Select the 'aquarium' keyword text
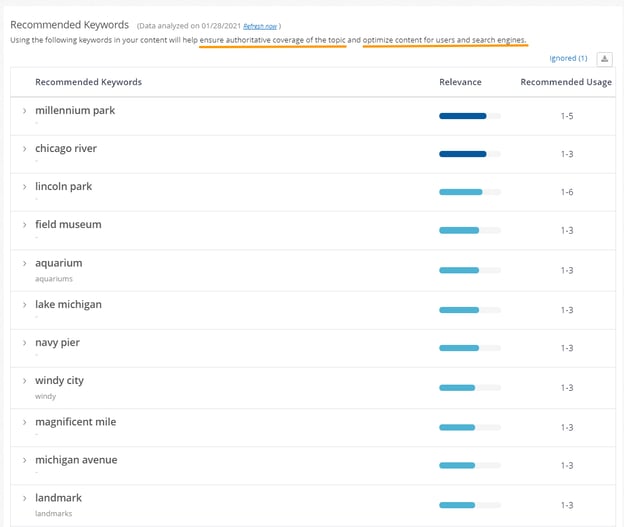This screenshot has height=527, width=624. pos(58,264)
